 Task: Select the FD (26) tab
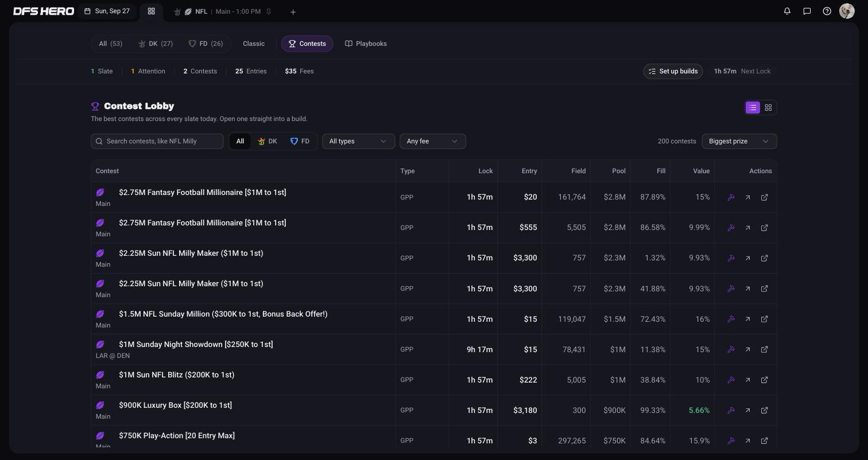click(206, 44)
